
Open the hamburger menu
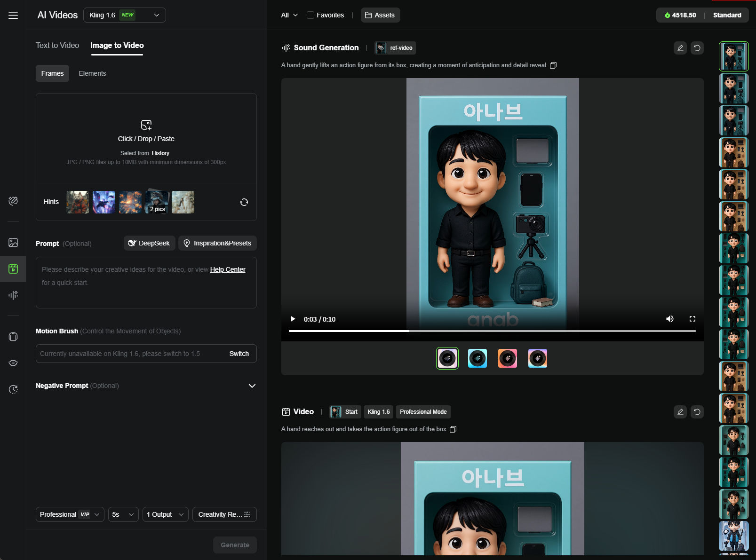pyautogui.click(x=13, y=15)
